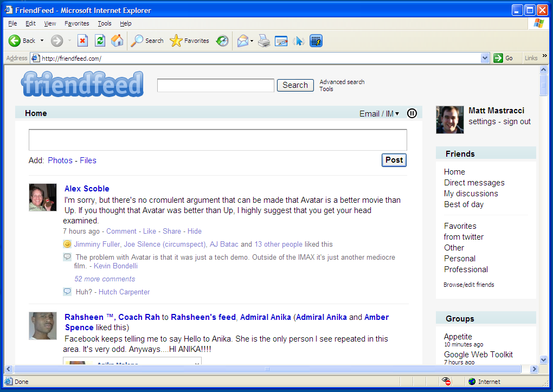Open the File menu

pos(12,23)
